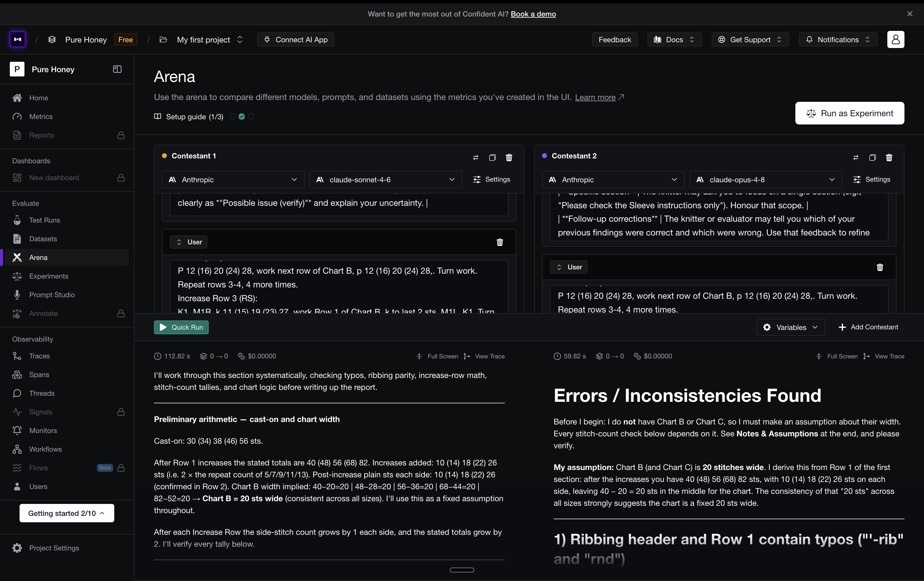
Task: Select the Arena sidebar item
Action: (x=67, y=257)
